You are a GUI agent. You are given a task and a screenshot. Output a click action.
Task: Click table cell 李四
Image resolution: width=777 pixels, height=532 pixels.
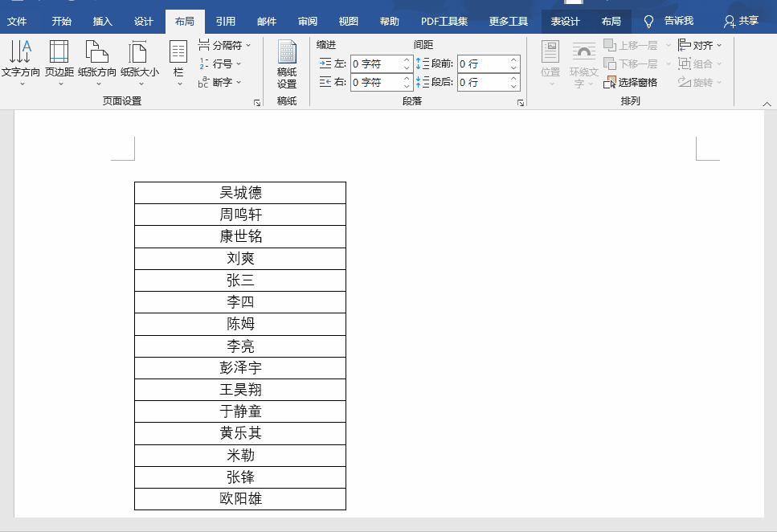click(x=240, y=302)
